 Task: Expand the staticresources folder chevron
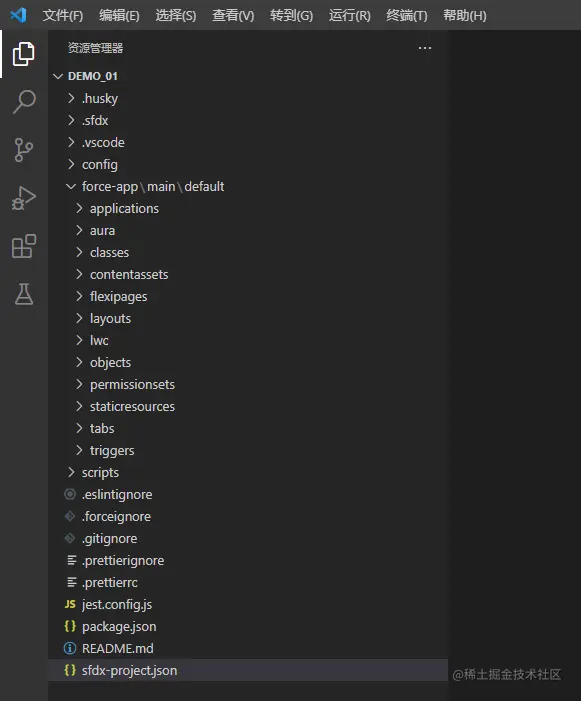79,406
